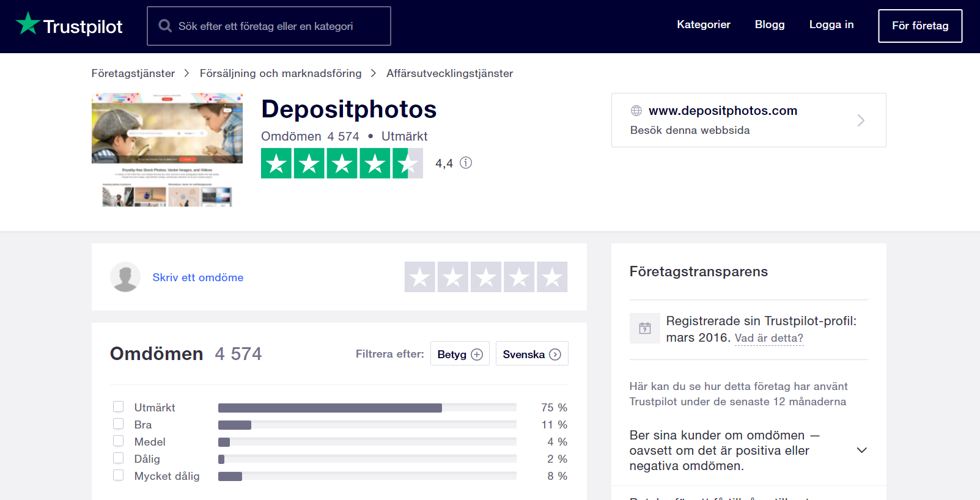The width and height of the screenshot is (980, 500).
Task: Click the Trustpilot star logo
Action: point(28,24)
